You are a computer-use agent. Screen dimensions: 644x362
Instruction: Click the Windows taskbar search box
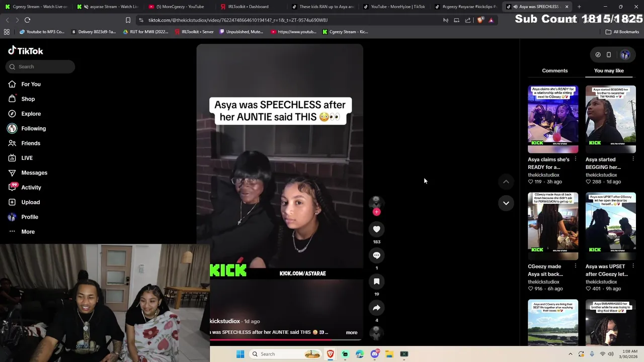[x=285, y=354]
